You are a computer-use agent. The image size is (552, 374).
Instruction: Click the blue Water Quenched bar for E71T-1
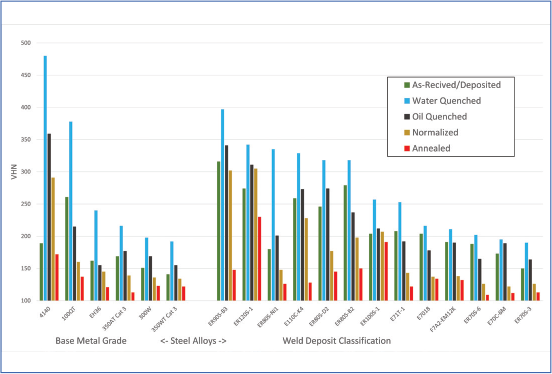click(x=400, y=251)
